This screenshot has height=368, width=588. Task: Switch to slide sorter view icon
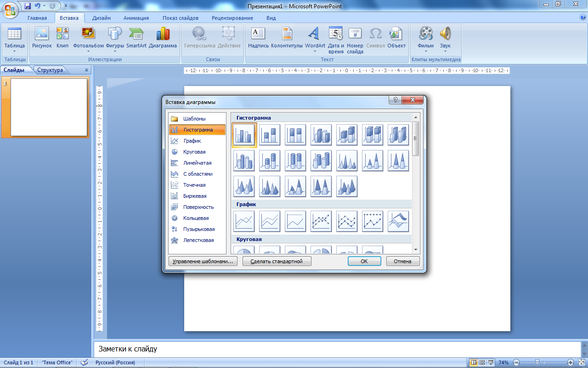point(482,362)
